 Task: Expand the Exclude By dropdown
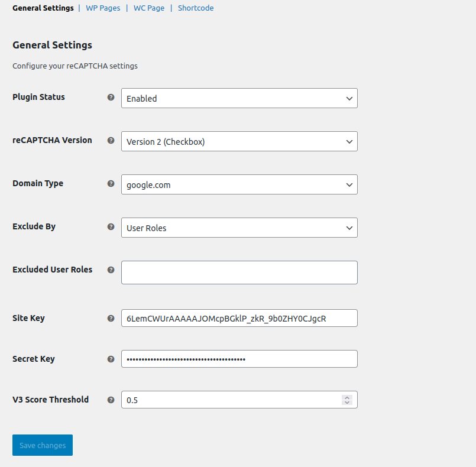tap(239, 228)
